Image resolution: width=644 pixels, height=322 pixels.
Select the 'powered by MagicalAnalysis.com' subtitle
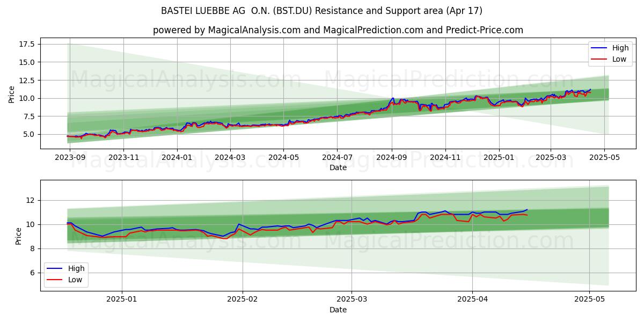click(x=338, y=30)
